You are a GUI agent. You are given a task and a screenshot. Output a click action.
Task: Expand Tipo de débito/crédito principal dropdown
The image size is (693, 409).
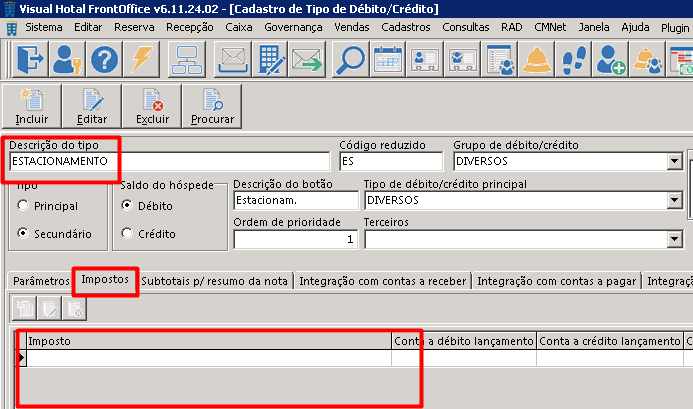tap(674, 201)
